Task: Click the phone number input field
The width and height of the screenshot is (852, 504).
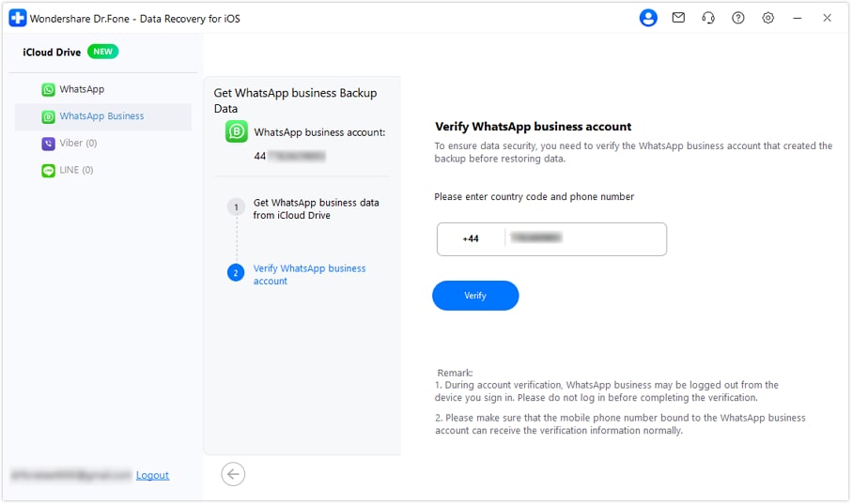Action: (584, 238)
